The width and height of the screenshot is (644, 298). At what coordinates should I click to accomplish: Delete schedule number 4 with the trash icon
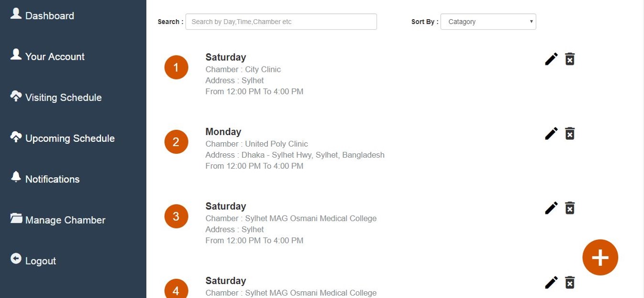pos(569,283)
